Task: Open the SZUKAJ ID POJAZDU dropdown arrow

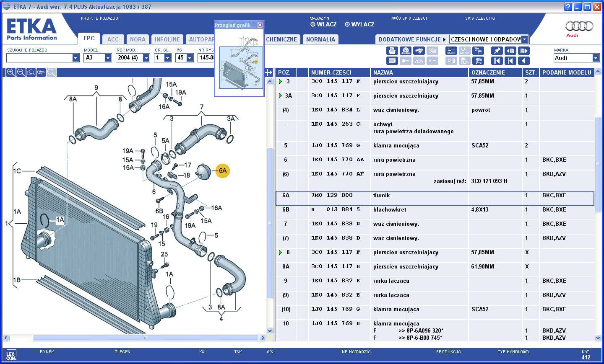Action: 75,58
